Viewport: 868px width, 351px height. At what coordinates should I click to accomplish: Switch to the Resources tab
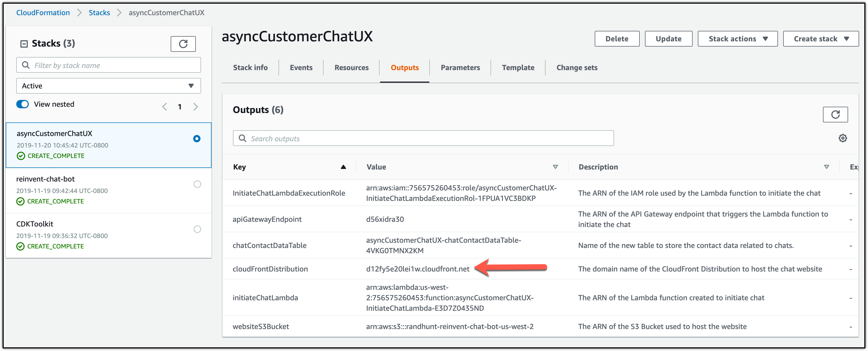click(x=351, y=68)
